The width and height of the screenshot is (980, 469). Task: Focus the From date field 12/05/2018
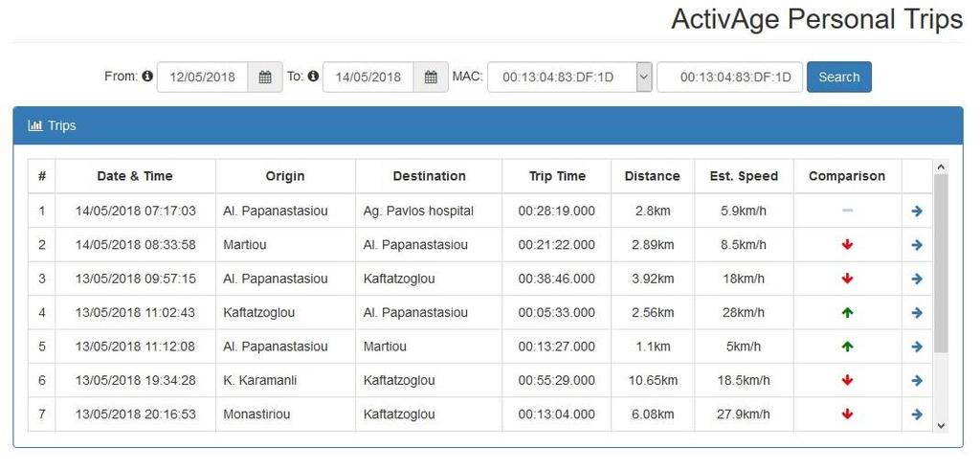203,77
